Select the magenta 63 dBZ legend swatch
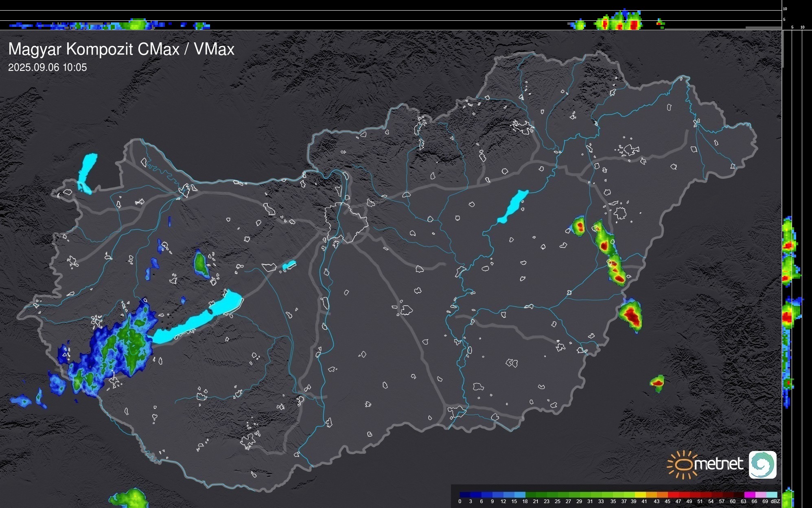This screenshot has height=508, width=812. coord(749,495)
